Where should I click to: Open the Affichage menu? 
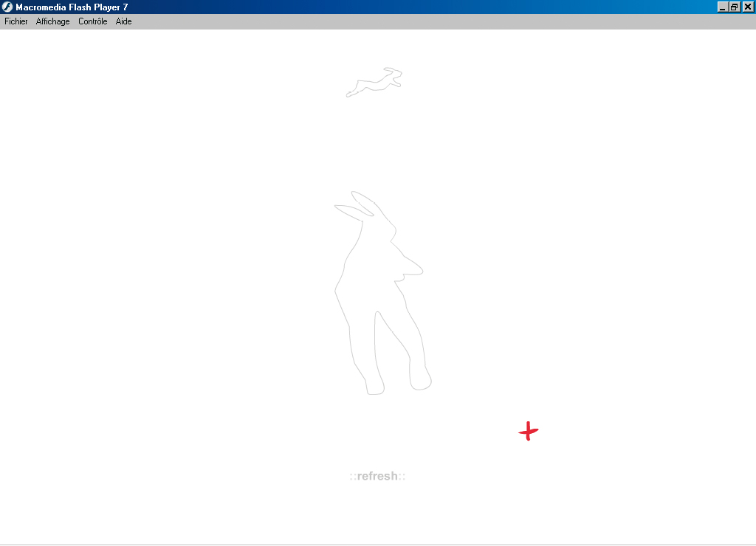point(52,21)
